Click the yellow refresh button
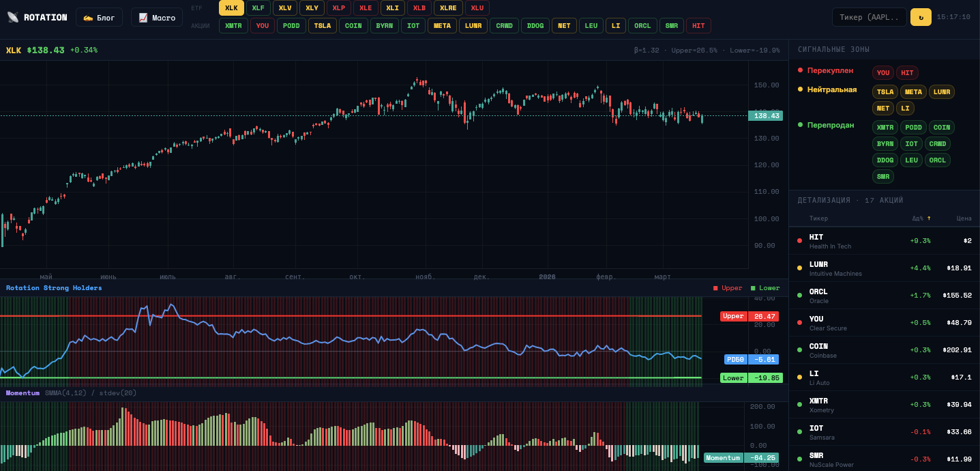 click(921, 17)
